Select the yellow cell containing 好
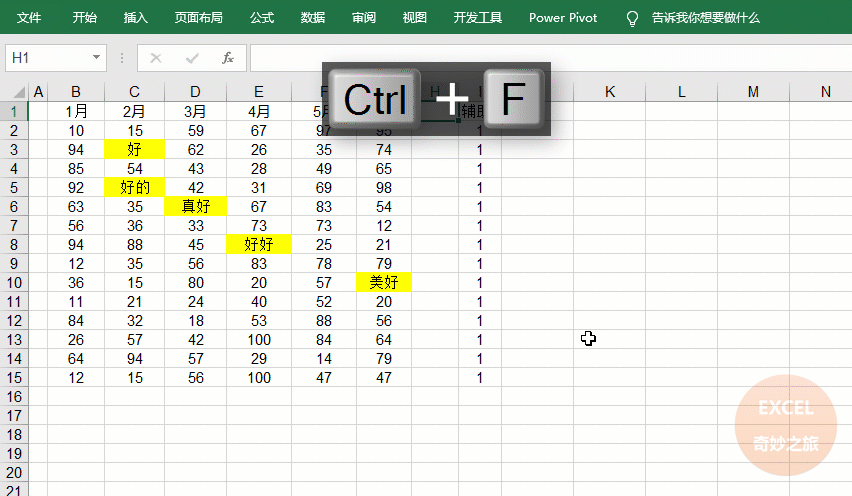The height and width of the screenshot is (496, 852). [134, 149]
